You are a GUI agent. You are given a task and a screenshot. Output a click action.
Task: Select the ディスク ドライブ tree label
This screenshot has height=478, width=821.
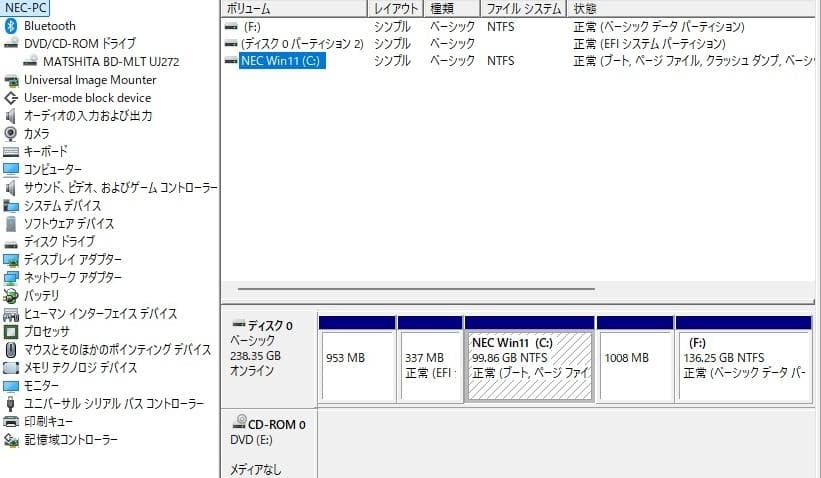click(59, 241)
